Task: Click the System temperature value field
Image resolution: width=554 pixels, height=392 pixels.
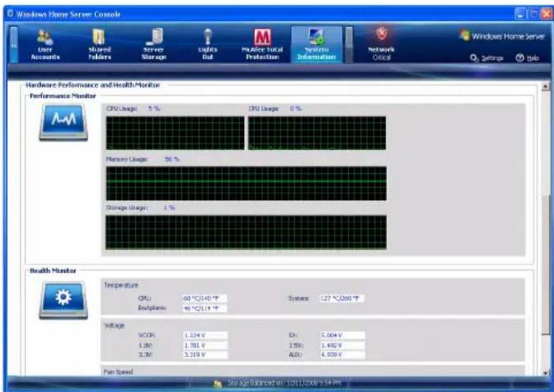Action: (x=342, y=298)
